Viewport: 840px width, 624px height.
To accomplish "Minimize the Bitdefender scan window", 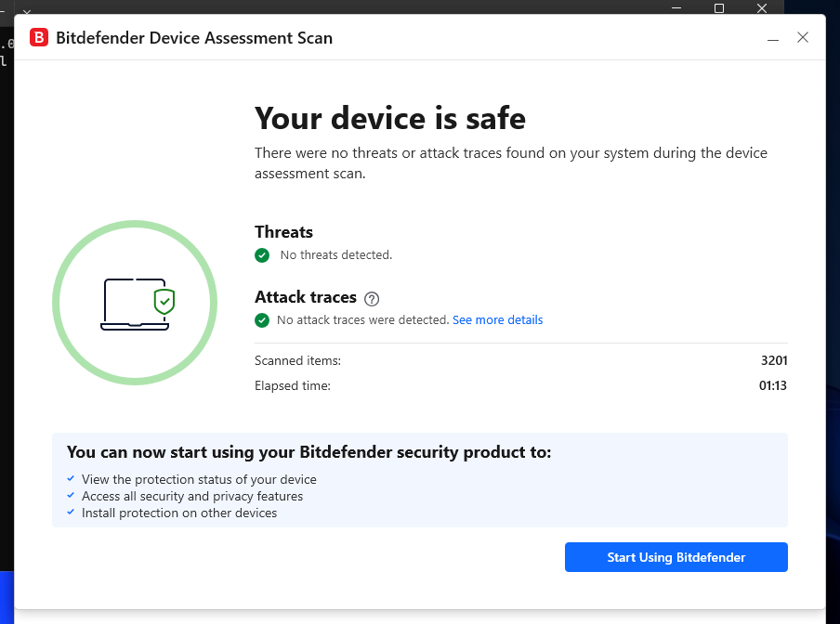I will (772, 38).
